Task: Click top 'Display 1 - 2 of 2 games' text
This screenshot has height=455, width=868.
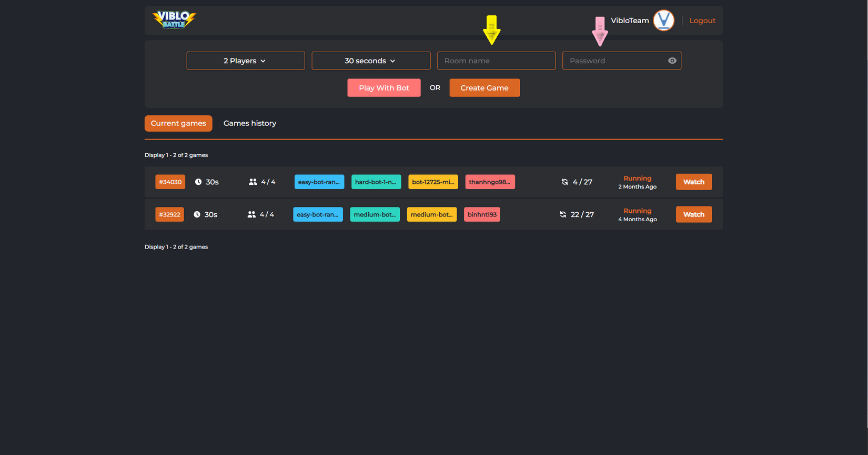Action: 176,155
